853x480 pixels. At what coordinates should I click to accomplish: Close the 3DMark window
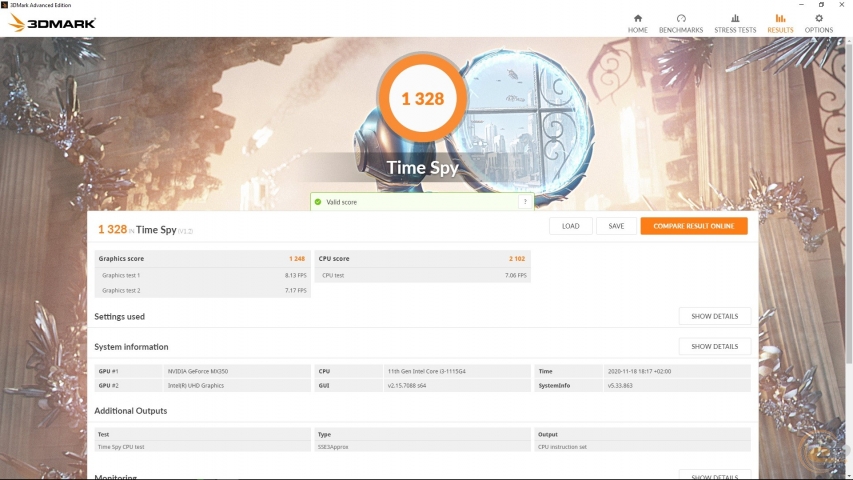841,5
